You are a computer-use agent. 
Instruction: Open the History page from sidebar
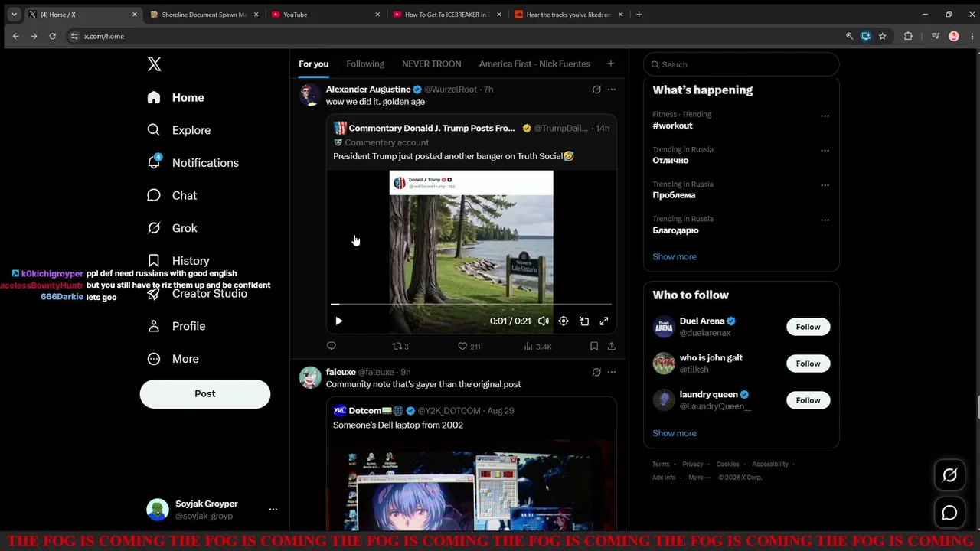click(178, 261)
